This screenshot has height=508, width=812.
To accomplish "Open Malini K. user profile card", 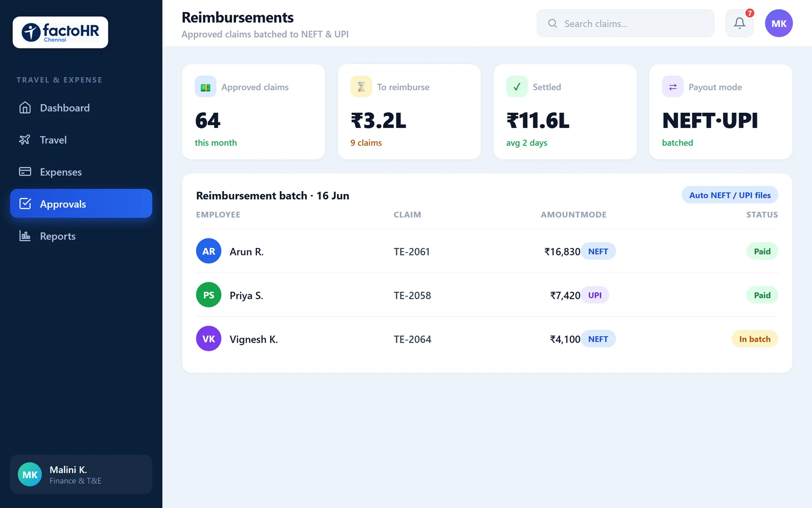I will [x=81, y=474].
